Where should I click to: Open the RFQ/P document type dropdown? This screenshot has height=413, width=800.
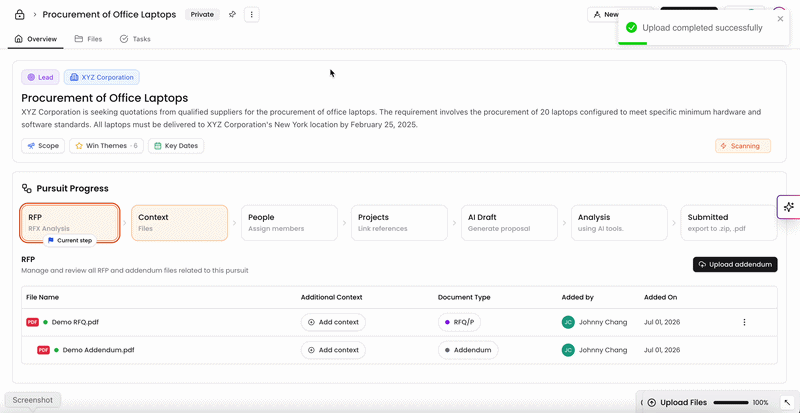tap(459, 322)
